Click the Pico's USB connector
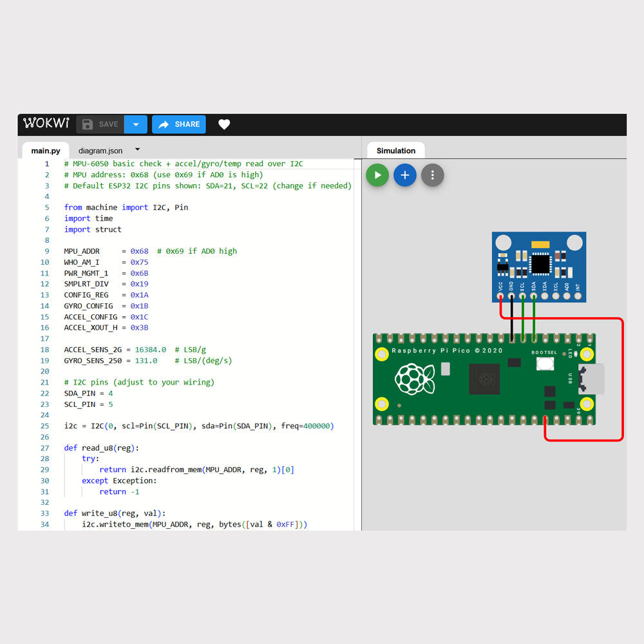Image resolution: width=644 pixels, height=644 pixels. click(x=592, y=379)
